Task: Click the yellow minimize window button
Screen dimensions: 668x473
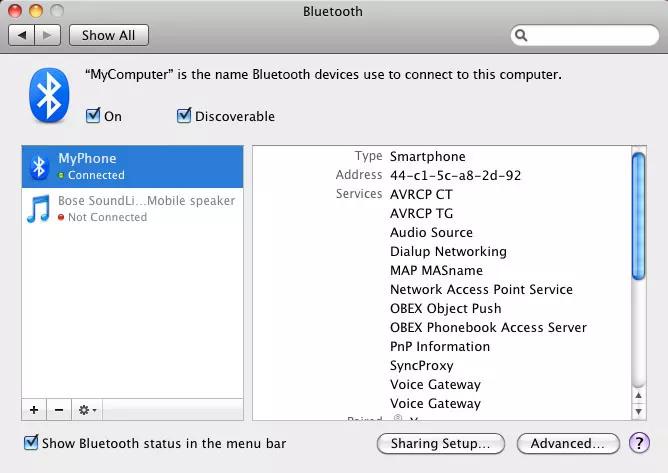Action: click(x=36, y=11)
